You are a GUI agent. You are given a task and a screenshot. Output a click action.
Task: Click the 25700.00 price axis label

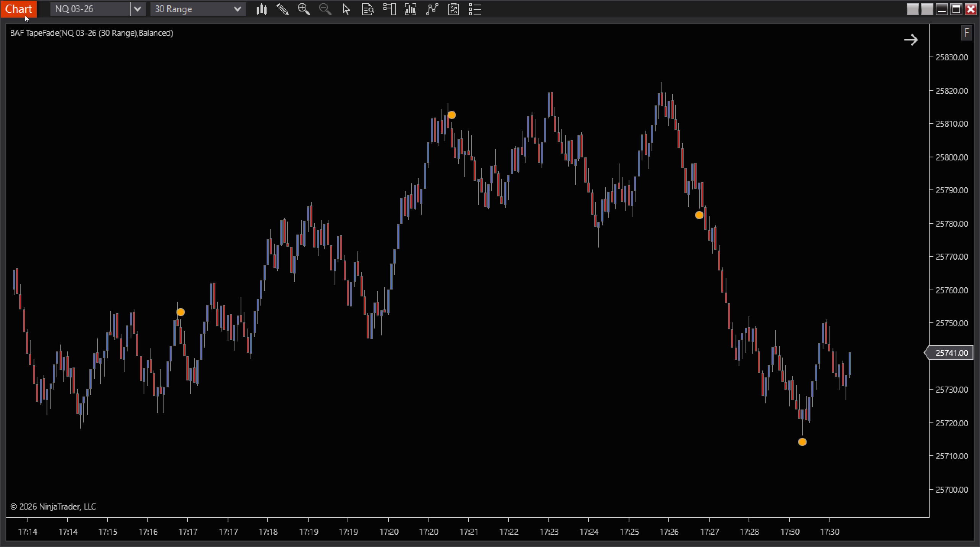(x=952, y=490)
